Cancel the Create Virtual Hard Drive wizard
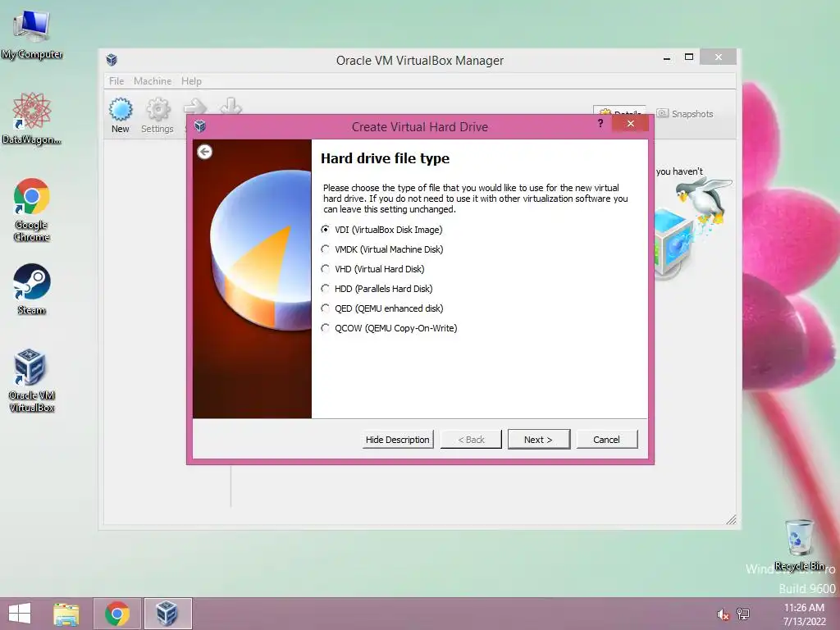This screenshot has width=840, height=630. [x=606, y=440]
